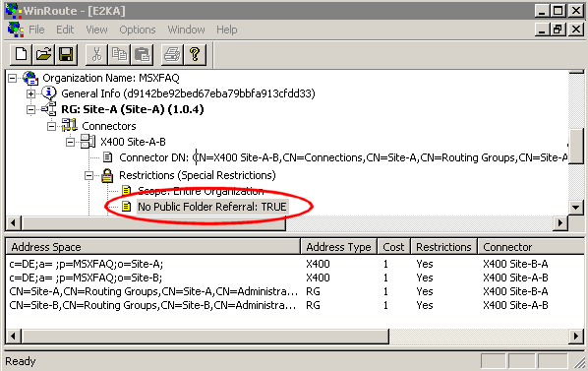
Task: Click the status bar Ready text
Action: (21, 361)
